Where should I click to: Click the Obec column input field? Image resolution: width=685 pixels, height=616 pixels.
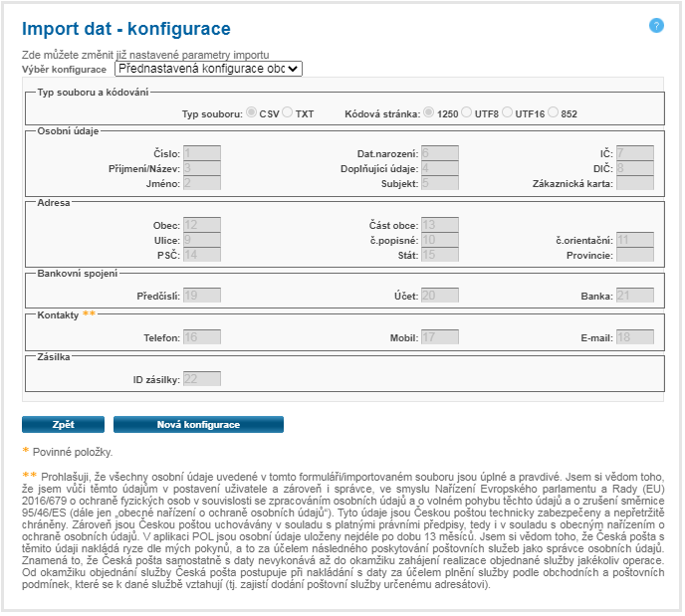[201, 225]
